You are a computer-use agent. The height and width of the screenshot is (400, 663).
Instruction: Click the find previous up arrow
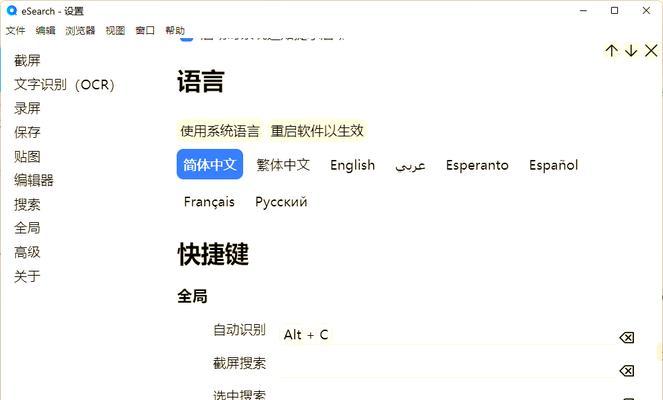coord(611,51)
